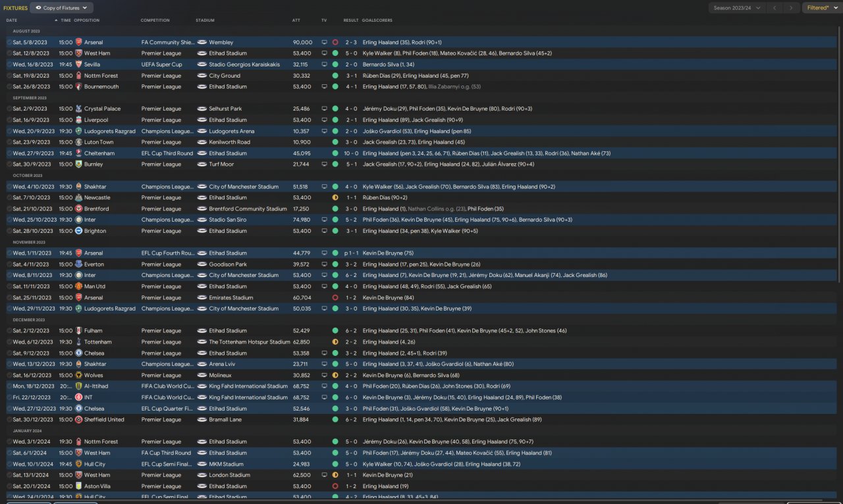Sort fixtures by the Time column header
The image size is (843, 504).
coord(66,20)
